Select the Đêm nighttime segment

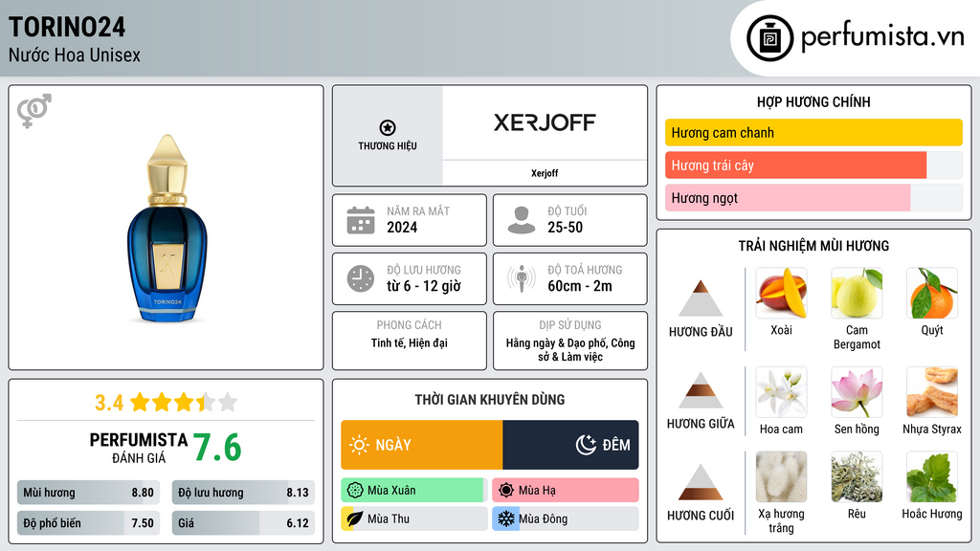(570, 445)
